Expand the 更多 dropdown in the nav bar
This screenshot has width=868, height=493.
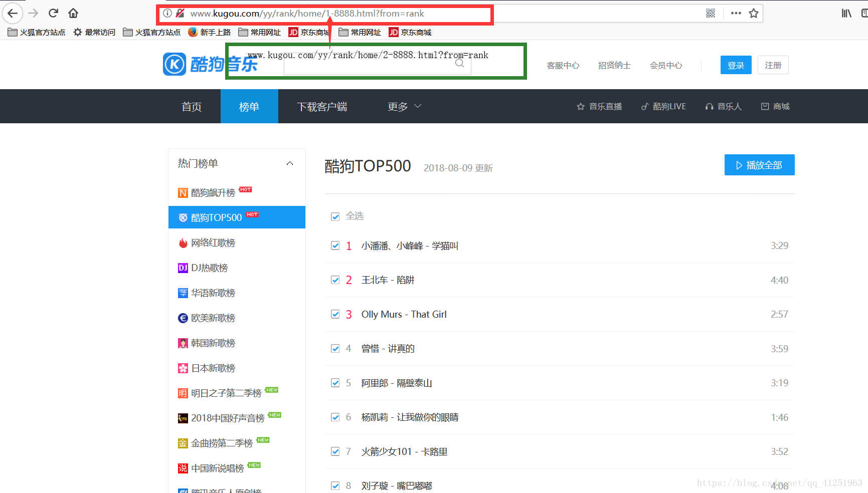405,106
